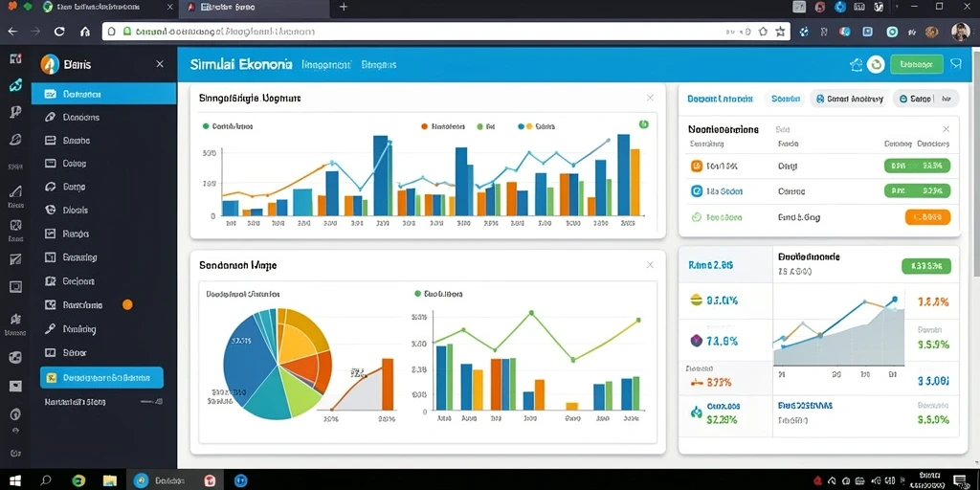The width and height of the screenshot is (980, 490).
Task: Close the table panel on the right
Action: click(x=946, y=129)
